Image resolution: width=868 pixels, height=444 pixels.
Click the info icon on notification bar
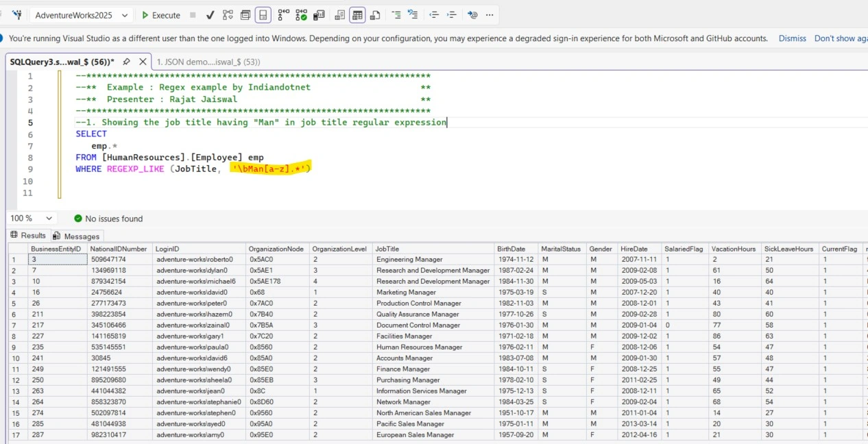click(x=2, y=38)
